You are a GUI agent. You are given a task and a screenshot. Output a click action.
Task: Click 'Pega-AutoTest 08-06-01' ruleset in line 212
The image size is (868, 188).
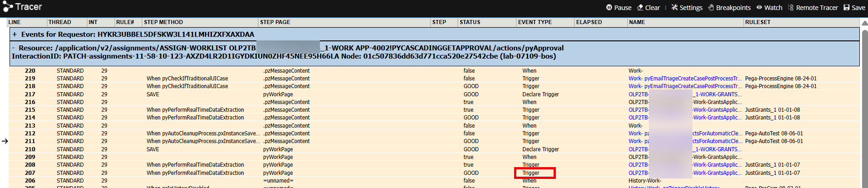coord(774,134)
